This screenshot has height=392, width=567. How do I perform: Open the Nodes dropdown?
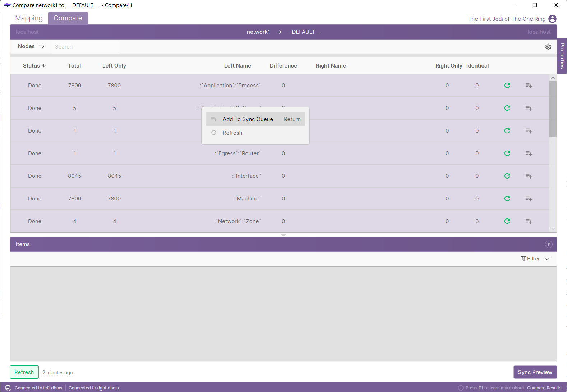32,47
